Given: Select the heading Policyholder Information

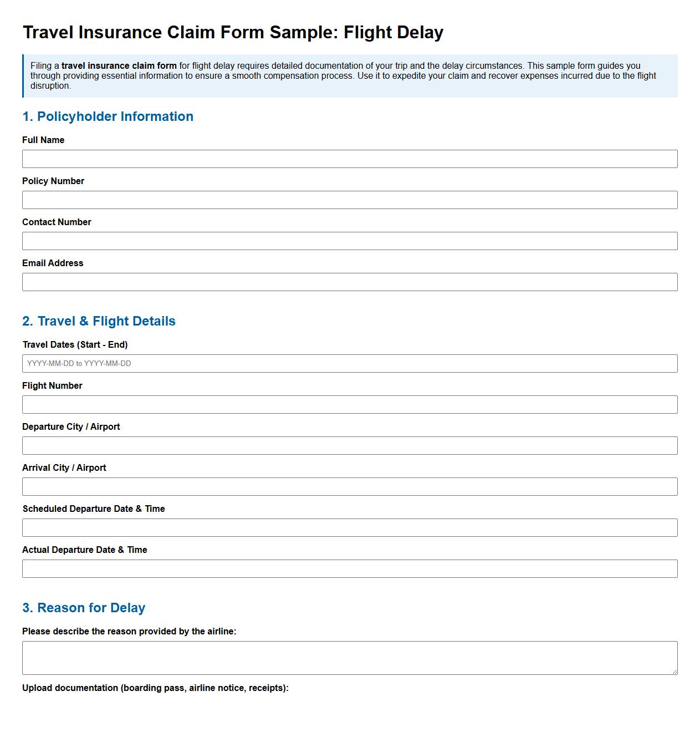Looking at the screenshot, I should (108, 116).
